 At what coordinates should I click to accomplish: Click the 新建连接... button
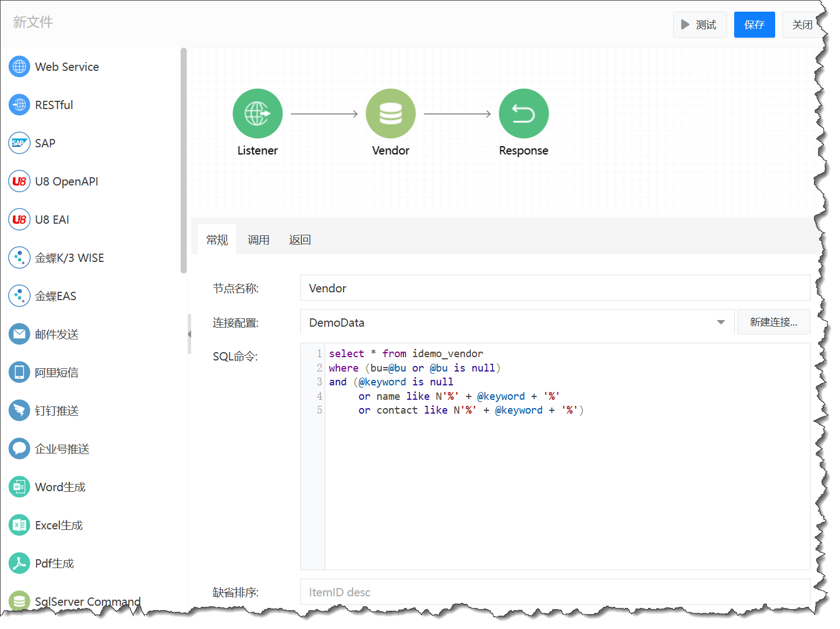[774, 322]
